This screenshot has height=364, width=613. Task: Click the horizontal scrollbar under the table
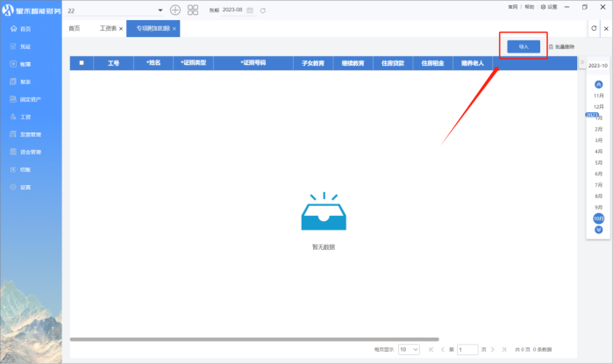[x=254, y=339]
